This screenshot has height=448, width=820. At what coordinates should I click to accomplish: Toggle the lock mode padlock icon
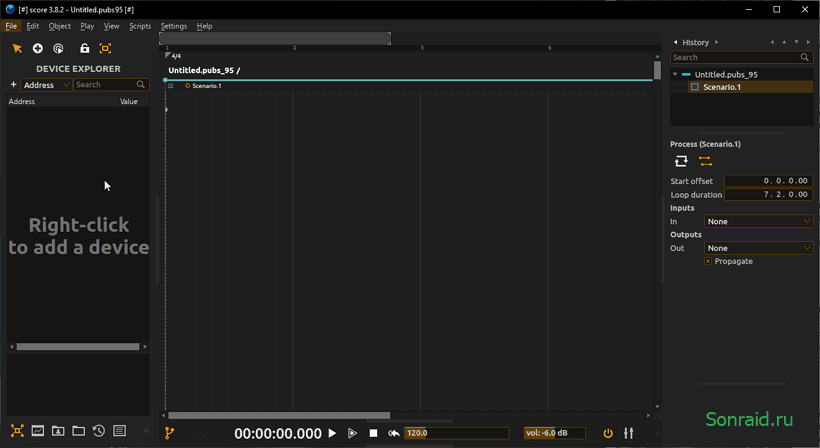click(84, 49)
